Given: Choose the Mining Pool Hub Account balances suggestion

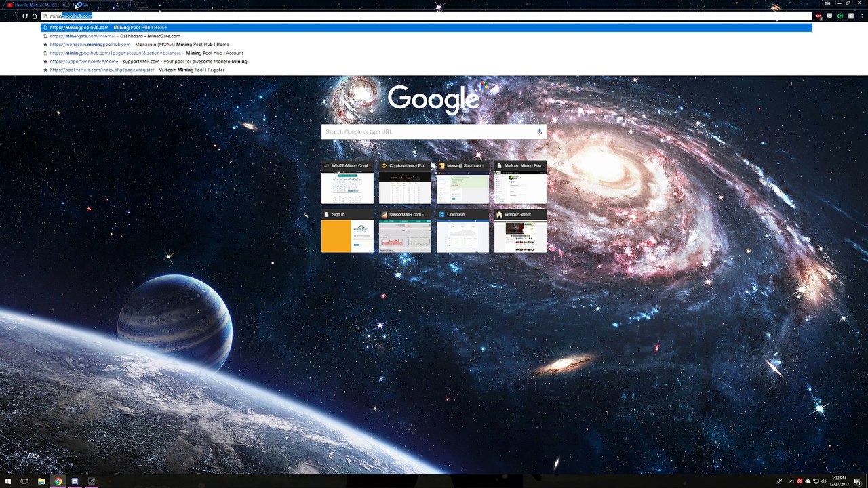Looking at the screenshot, I should coord(426,53).
